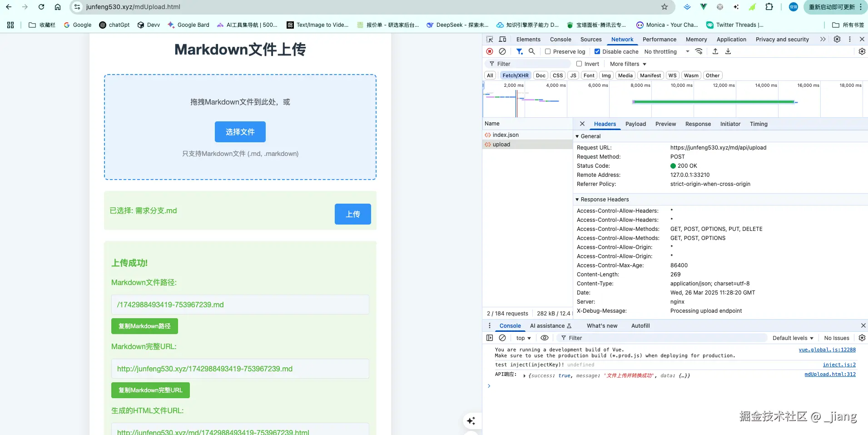Export network log as HAR file
The image size is (868, 435).
pyautogui.click(x=728, y=51)
